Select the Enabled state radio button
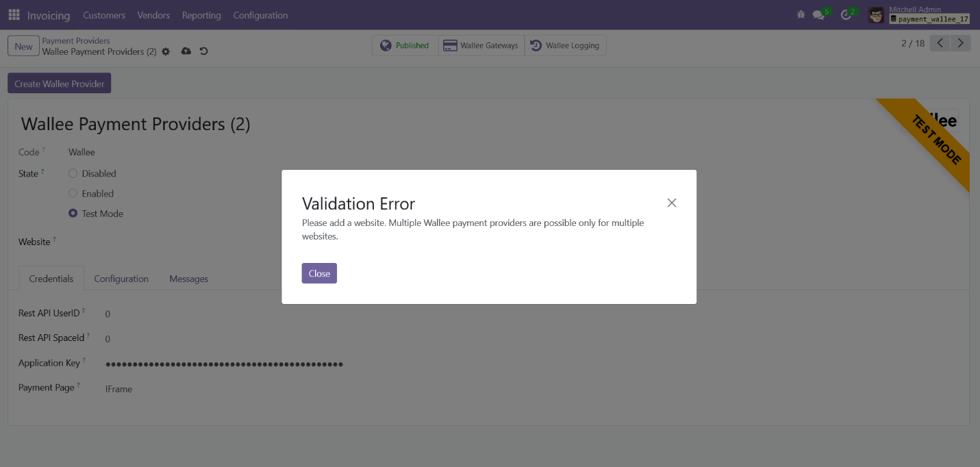The height and width of the screenshot is (467, 980). (73, 194)
